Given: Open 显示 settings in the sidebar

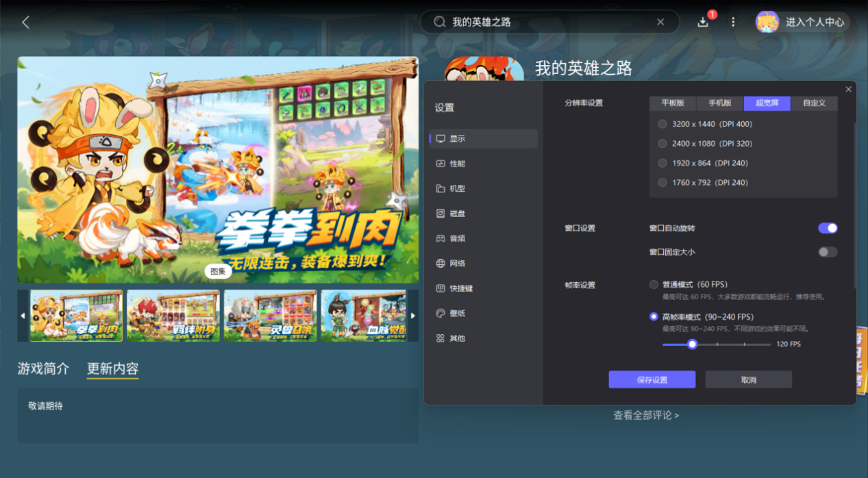Looking at the screenshot, I should [x=484, y=138].
